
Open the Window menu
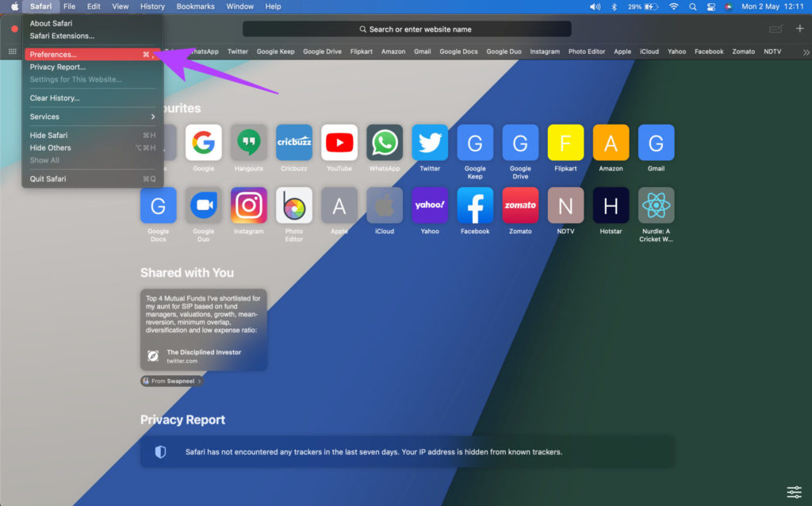239,6
